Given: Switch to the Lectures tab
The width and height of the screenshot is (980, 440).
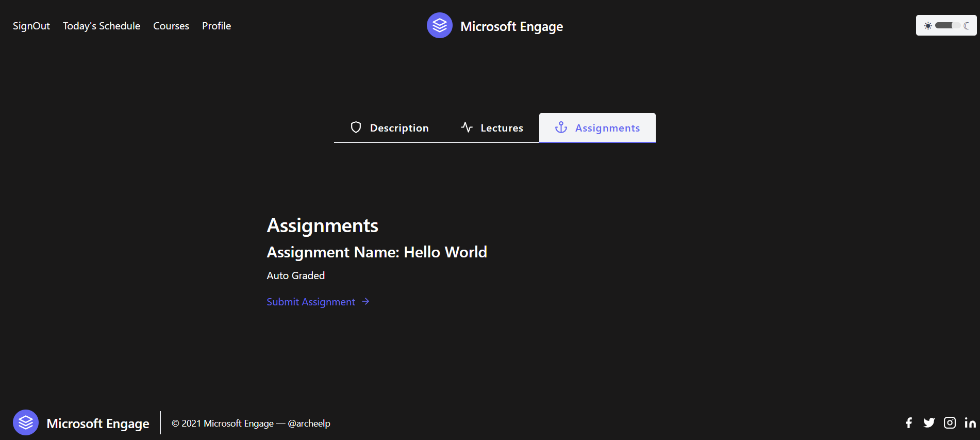Looking at the screenshot, I should 492,127.
